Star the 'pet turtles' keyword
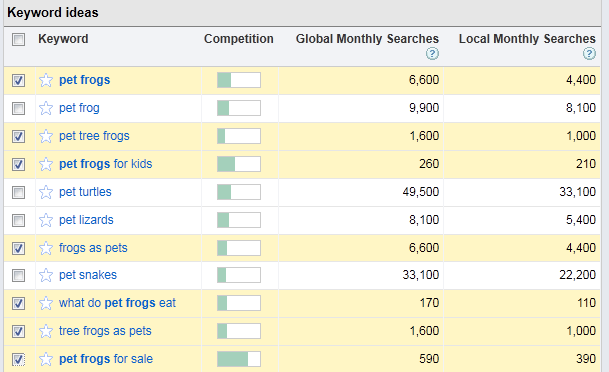The width and height of the screenshot is (609, 372). [x=46, y=192]
